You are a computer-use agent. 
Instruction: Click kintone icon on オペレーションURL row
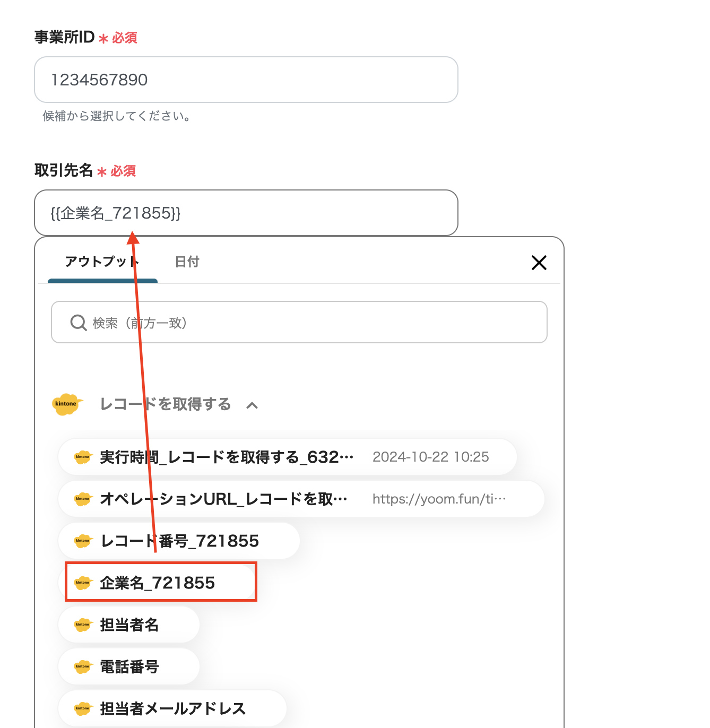click(x=83, y=499)
